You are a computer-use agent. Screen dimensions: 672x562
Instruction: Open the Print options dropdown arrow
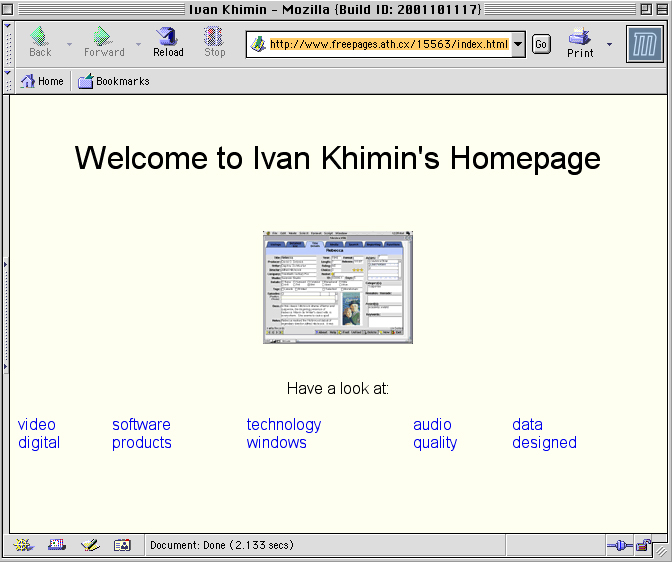coord(609,44)
